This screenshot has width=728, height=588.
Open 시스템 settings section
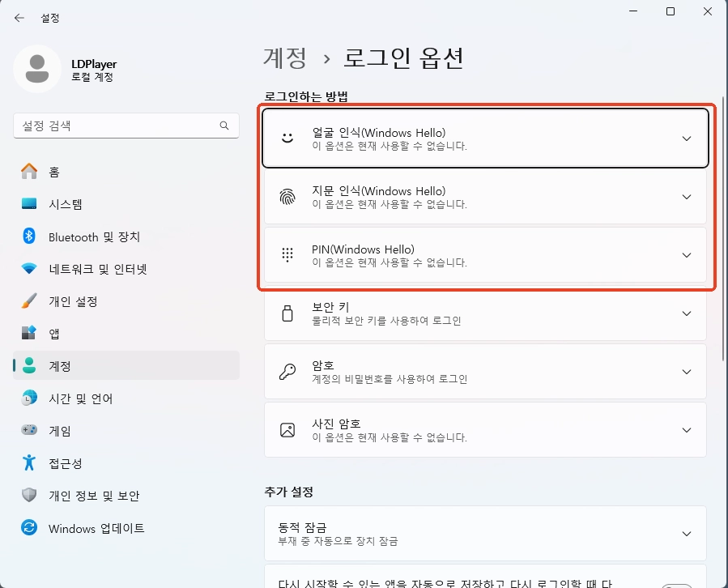click(x=126, y=204)
